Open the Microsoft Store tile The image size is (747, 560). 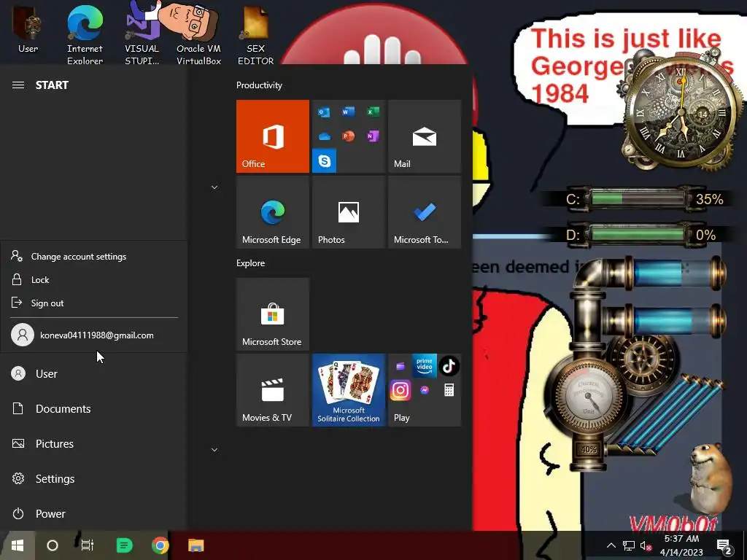point(273,314)
